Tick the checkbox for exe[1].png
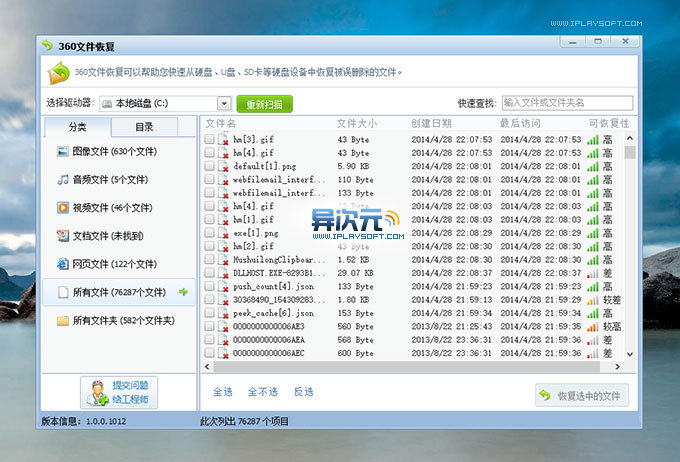This screenshot has height=462, width=680. tap(209, 233)
